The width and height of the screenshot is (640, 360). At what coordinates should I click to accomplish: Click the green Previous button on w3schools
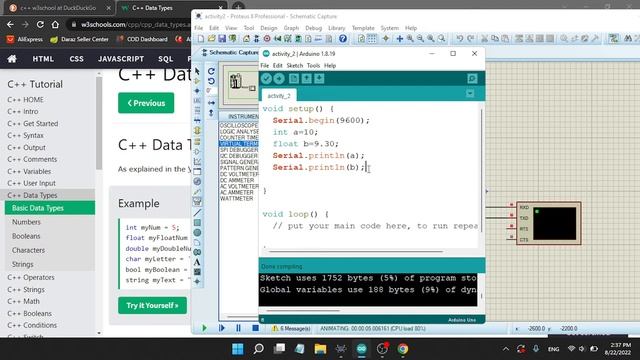146,103
